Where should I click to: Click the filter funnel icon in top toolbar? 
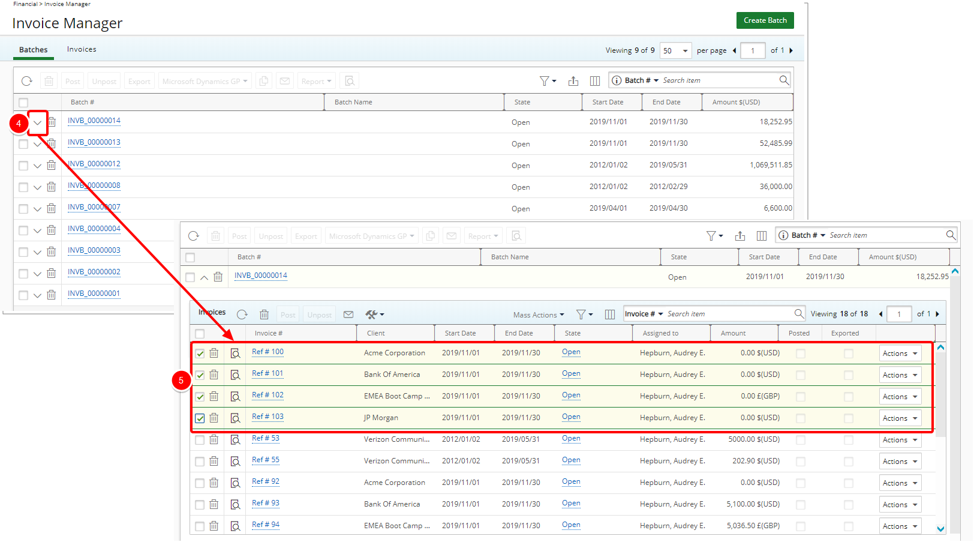[x=545, y=81]
